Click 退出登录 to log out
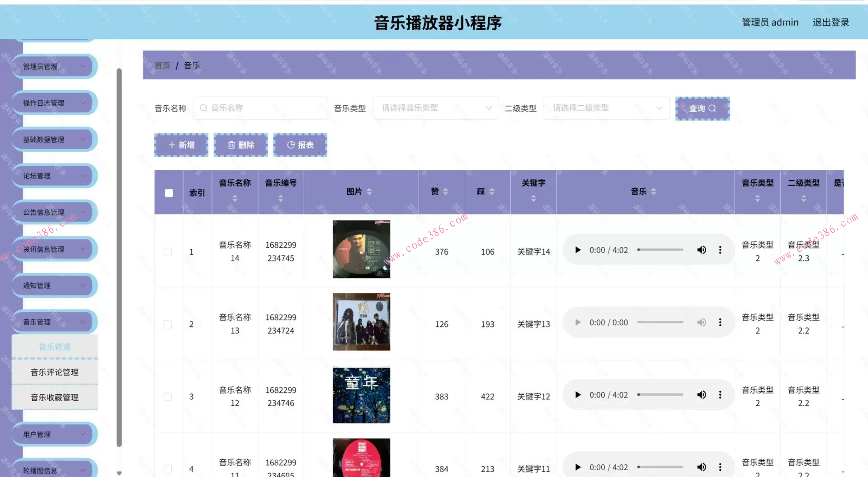 coord(830,22)
